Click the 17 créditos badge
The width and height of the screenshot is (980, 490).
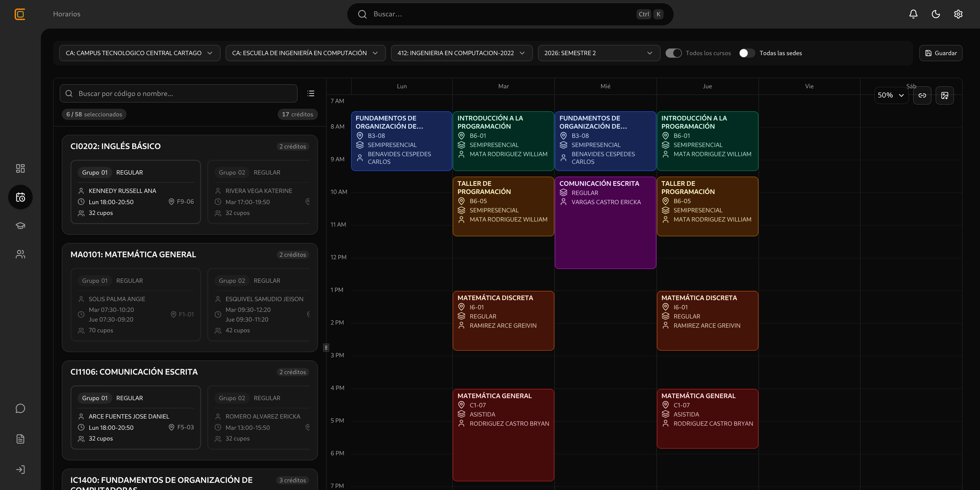[x=298, y=114]
